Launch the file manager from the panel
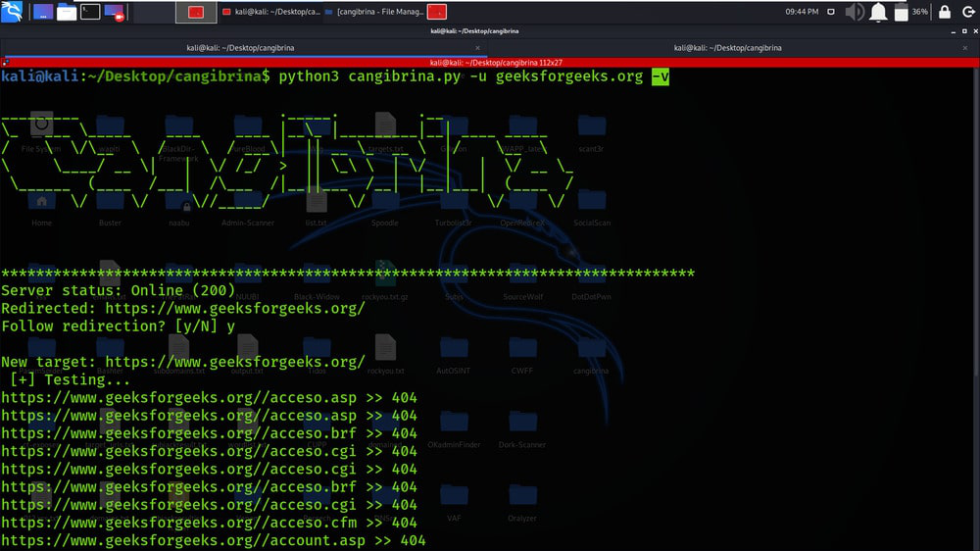Viewport: 980px width, 551px height. (x=67, y=12)
